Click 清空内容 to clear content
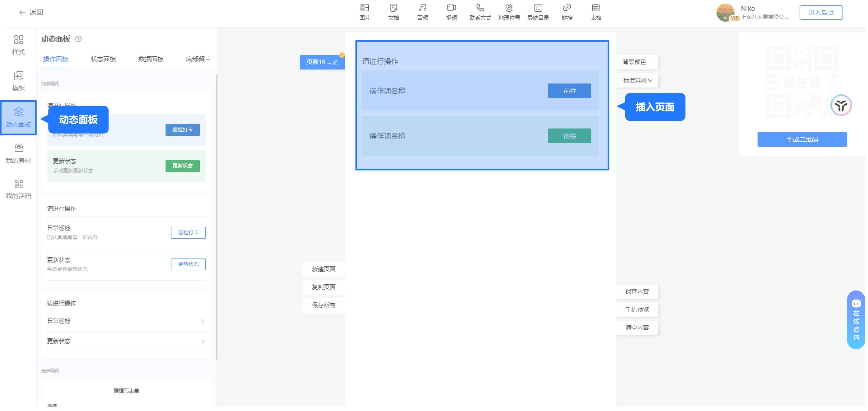Image resolution: width=868 pixels, height=411 pixels. point(637,328)
